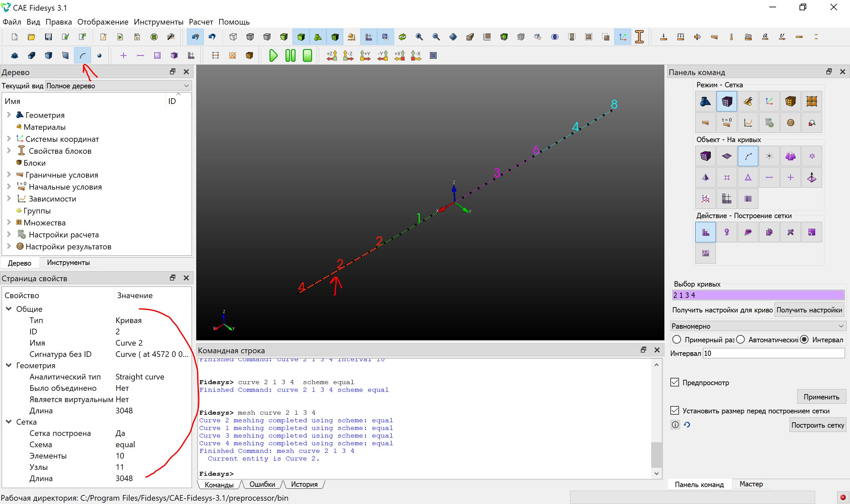The width and height of the screenshot is (850, 504).
Task: Create a new file with the toolbar icon
Action: [15, 37]
